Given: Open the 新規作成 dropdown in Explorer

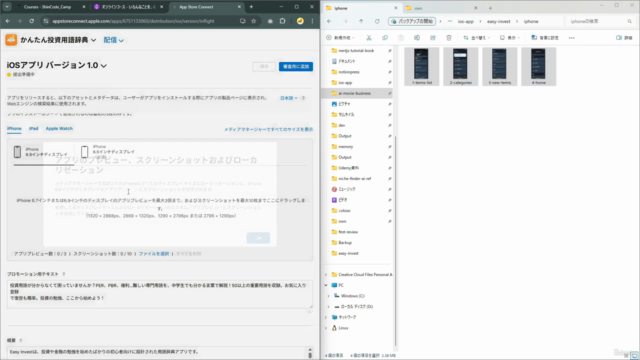Looking at the screenshot, I should point(340,38).
